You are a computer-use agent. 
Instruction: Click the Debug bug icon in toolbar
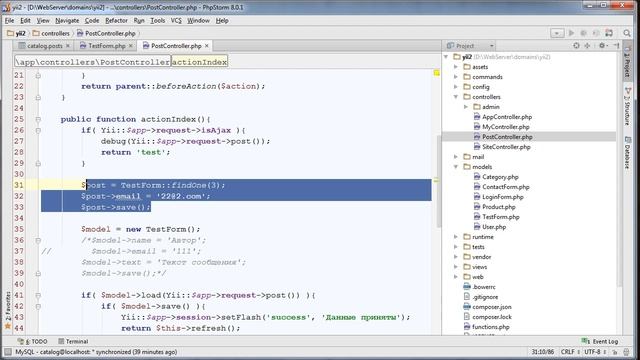click(584, 33)
